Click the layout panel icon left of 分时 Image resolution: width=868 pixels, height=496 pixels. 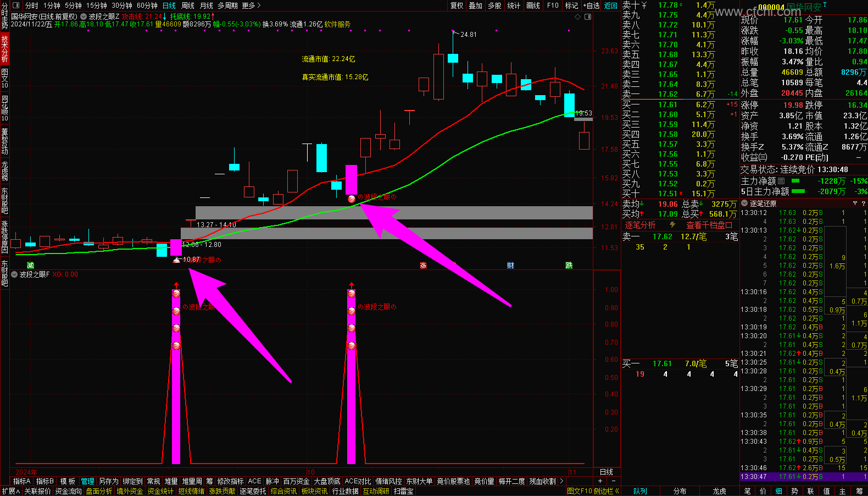(x=16, y=5)
